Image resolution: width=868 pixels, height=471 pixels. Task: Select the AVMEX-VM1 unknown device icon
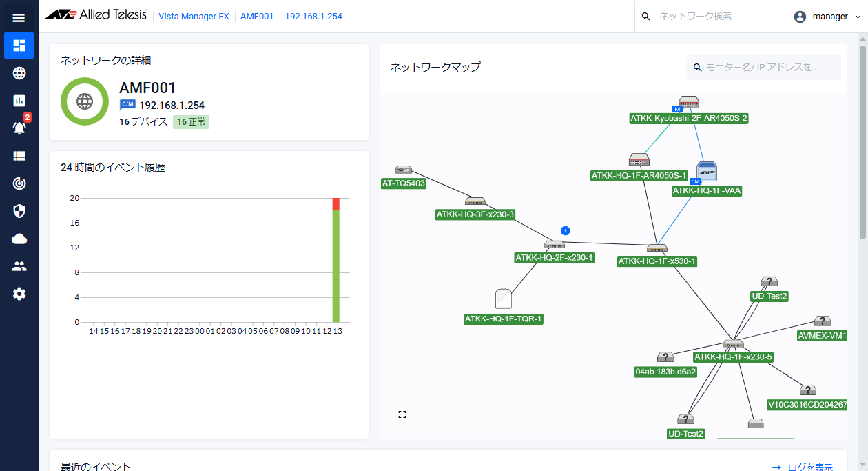(x=822, y=321)
